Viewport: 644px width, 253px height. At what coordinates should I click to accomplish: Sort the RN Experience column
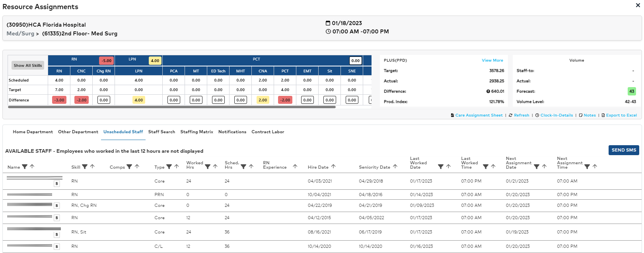point(295,167)
